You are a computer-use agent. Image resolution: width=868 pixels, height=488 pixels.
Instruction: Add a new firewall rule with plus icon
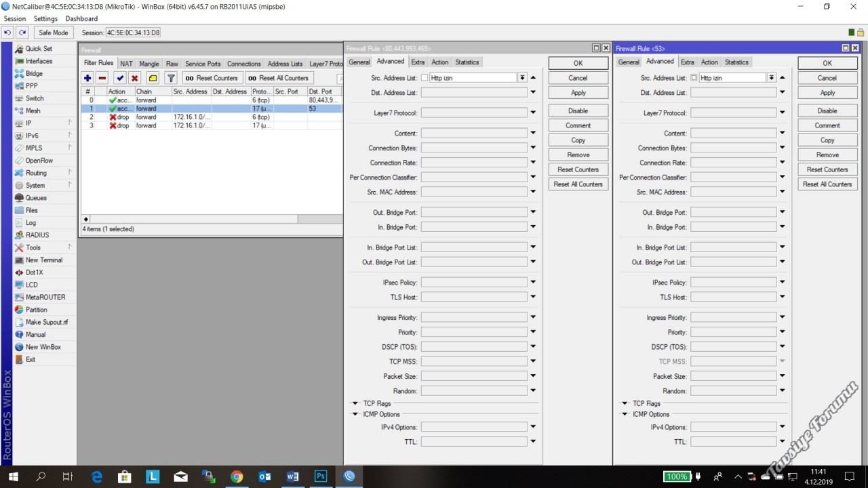[87, 78]
